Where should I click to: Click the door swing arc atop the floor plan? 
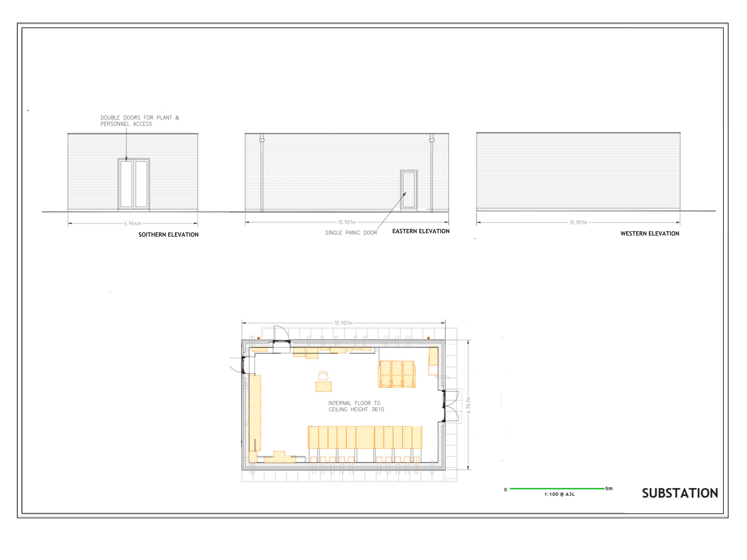281,333
